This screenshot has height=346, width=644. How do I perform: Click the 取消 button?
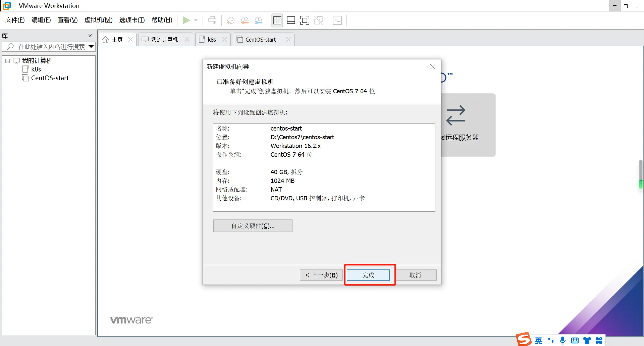click(x=415, y=275)
